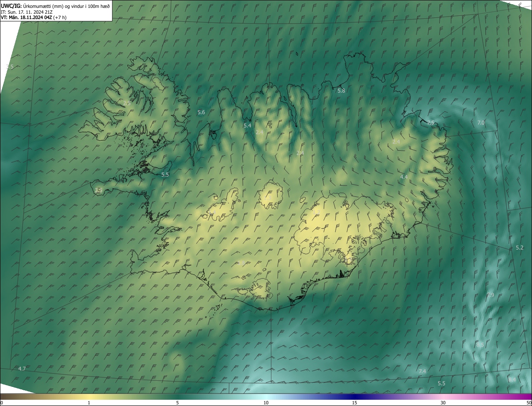This screenshot has height=406, width=532.
Task: Click the 50 label at color bar end
Action: [529, 403]
